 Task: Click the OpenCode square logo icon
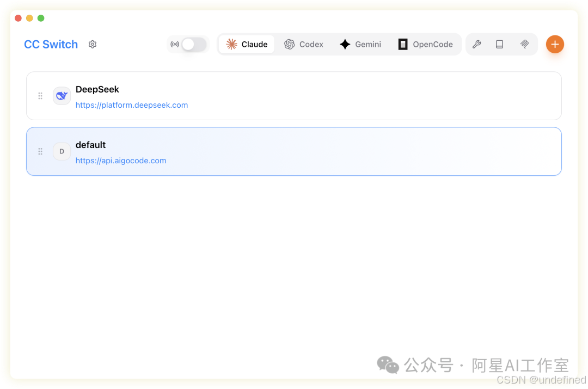(x=403, y=44)
